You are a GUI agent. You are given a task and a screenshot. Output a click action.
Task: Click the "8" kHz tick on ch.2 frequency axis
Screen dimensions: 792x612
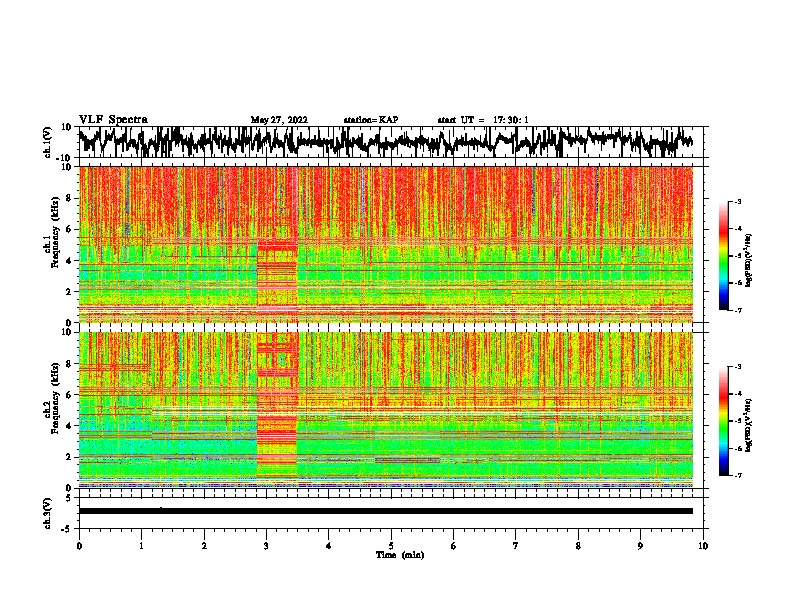click(x=69, y=364)
